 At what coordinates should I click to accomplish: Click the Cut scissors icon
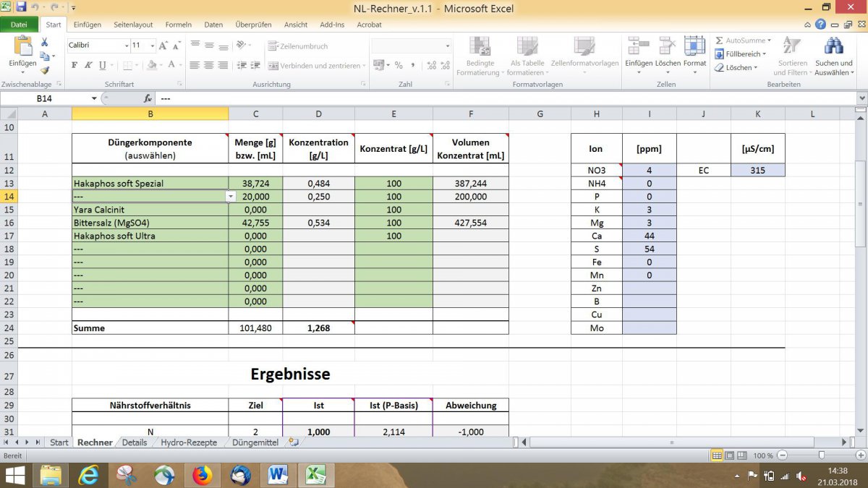coord(45,43)
